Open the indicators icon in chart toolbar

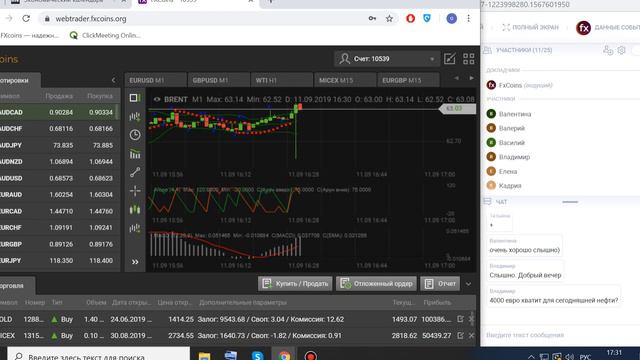pos(135,154)
